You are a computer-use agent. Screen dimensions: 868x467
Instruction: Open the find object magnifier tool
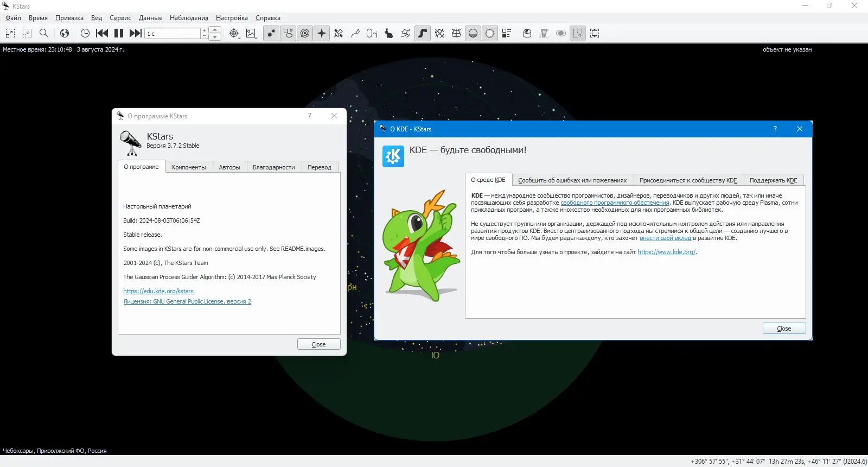pyautogui.click(x=44, y=33)
